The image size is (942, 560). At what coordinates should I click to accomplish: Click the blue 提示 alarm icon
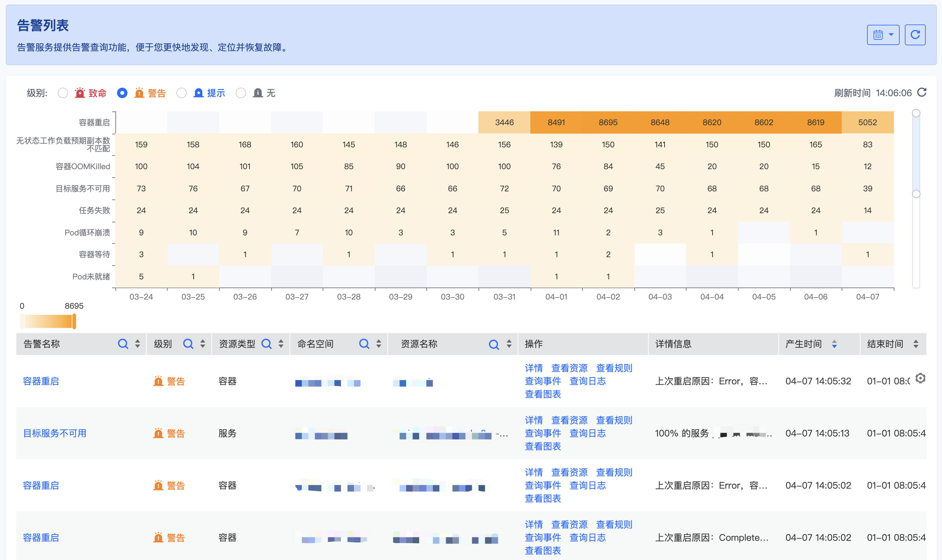pyautogui.click(x=199, y=93)
